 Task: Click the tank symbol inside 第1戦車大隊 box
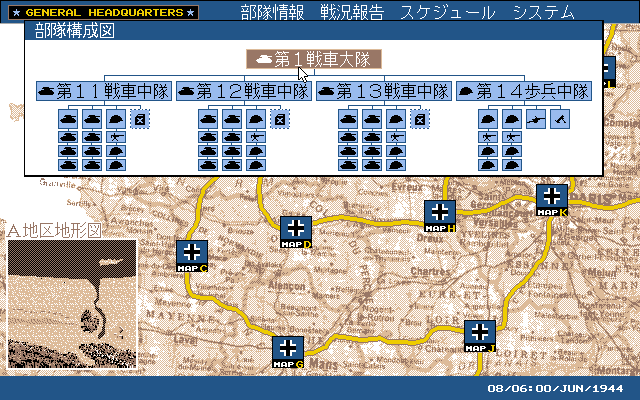pyautogui.click(x=264, y=60)
